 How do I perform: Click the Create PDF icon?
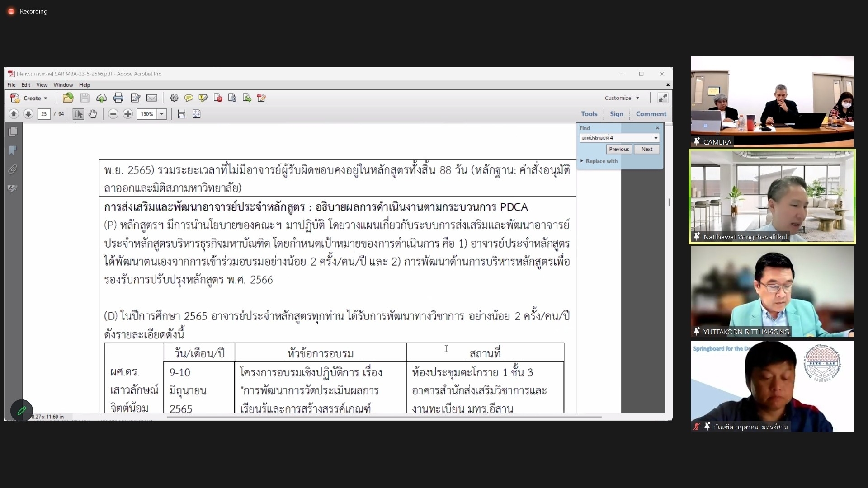(x=14, y=98)
